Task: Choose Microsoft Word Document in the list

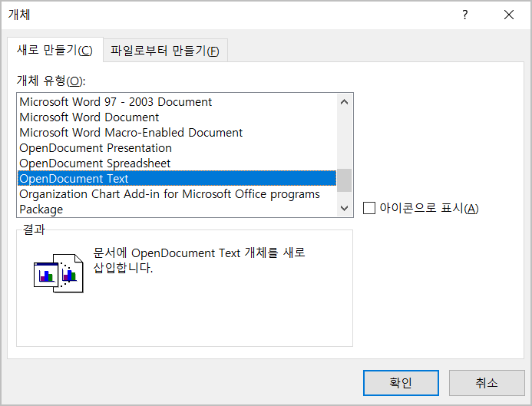Action: 177,117
